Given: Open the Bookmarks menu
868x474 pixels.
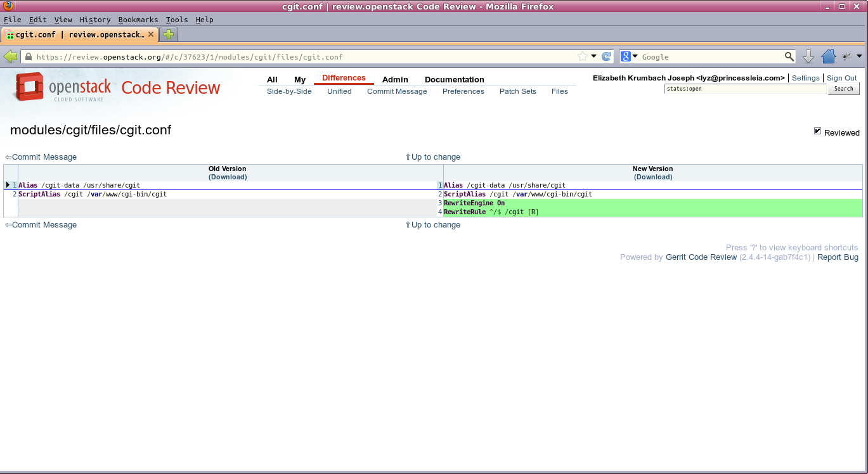Looking at the screenshot, I should 138,20.
